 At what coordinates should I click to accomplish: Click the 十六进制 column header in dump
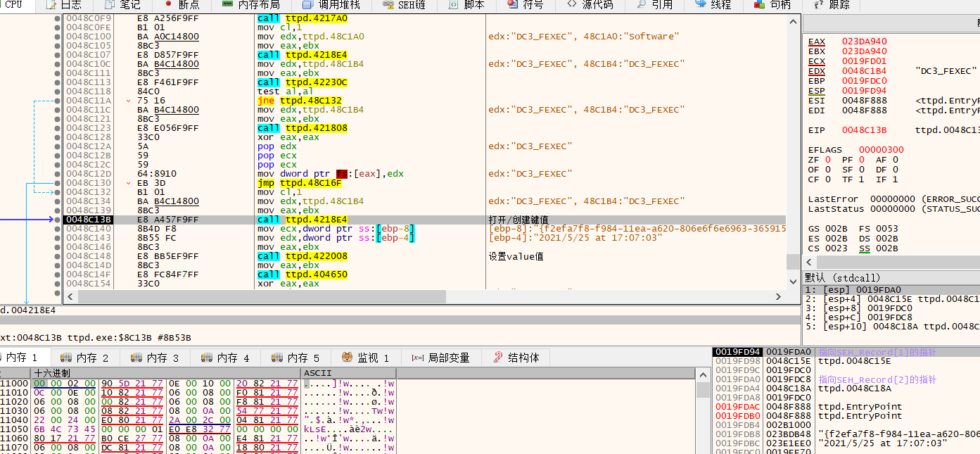coord(51,373)
